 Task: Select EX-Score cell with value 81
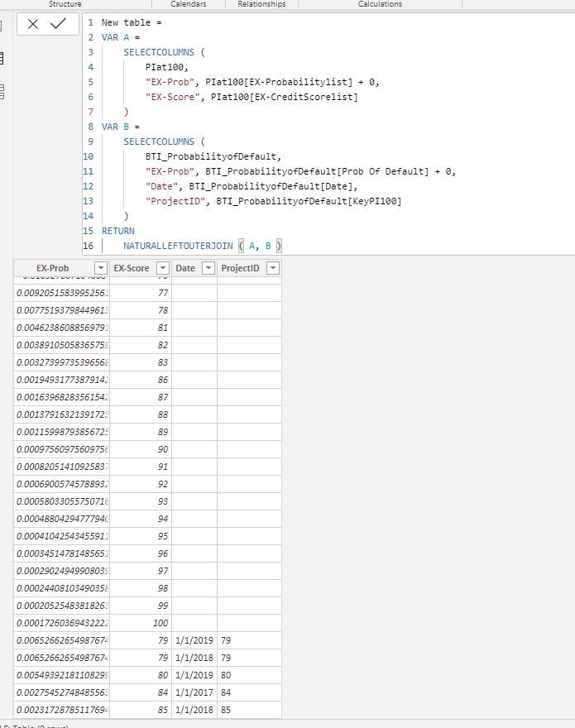(141, 328)
